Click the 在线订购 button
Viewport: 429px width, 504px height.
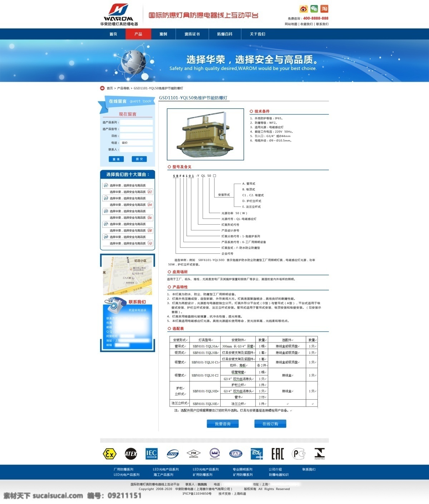pos(270,424)
